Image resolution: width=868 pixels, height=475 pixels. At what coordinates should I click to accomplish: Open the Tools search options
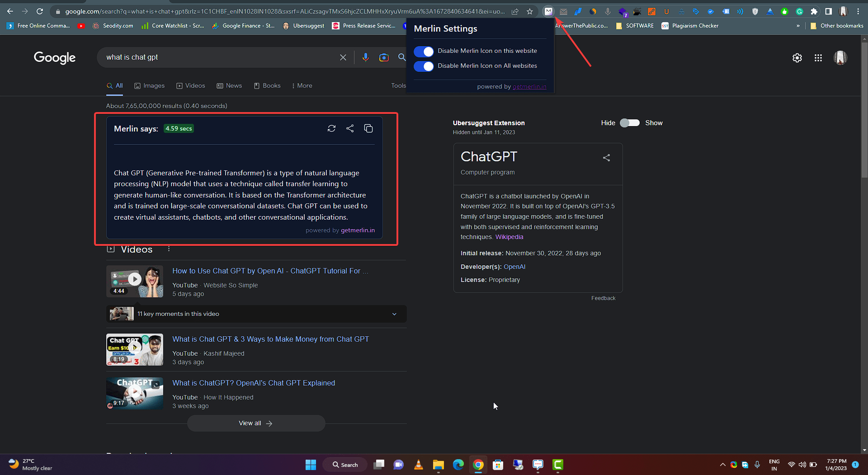click(x=398, y=85)
